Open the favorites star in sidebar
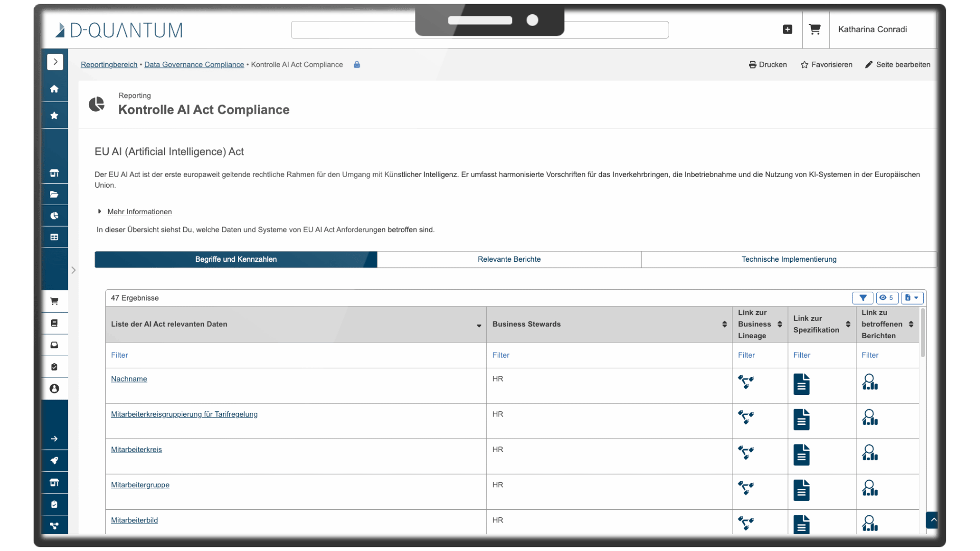 point(54,115)
